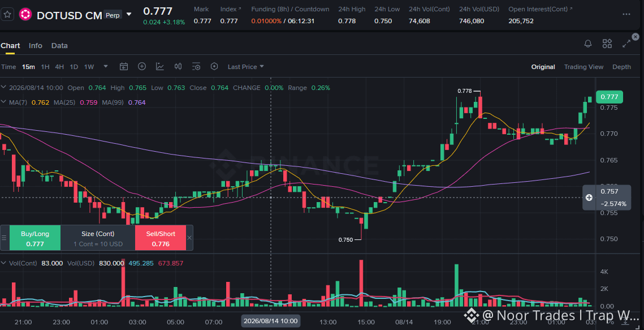Open the three-dot more options menu

(x=626, y=14)
